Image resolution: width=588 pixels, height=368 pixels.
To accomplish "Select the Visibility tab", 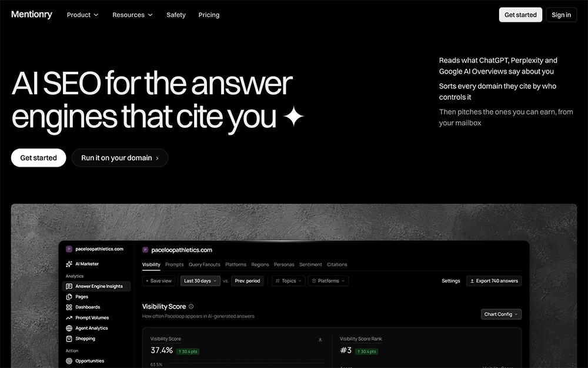I will tap(151, 264).
